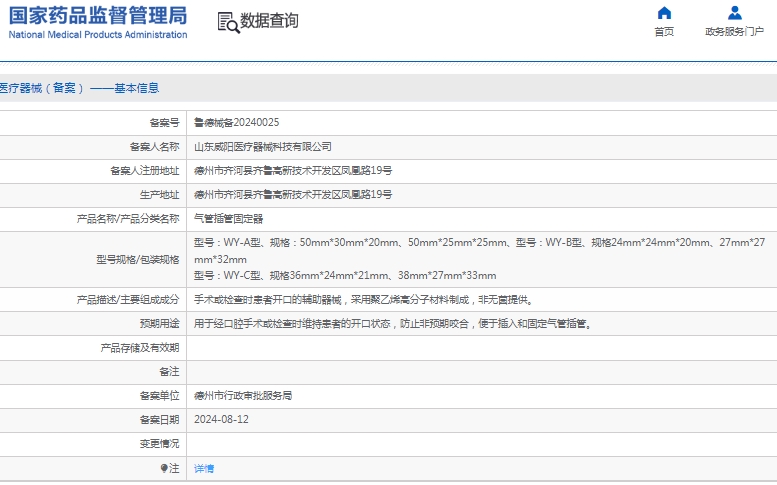Click the 数据查询 search document icon
This screenshot has height=485, width=777.
(x=228, y=23)
